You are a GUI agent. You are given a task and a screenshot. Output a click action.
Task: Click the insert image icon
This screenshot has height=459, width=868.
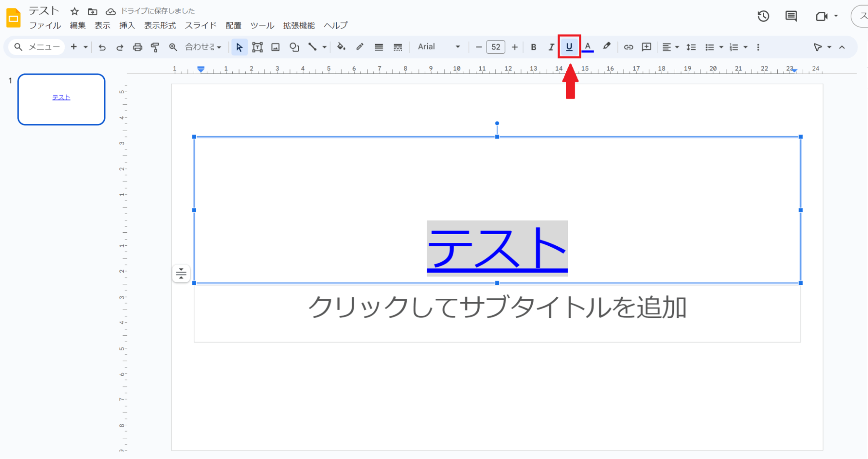pos(275,47)
